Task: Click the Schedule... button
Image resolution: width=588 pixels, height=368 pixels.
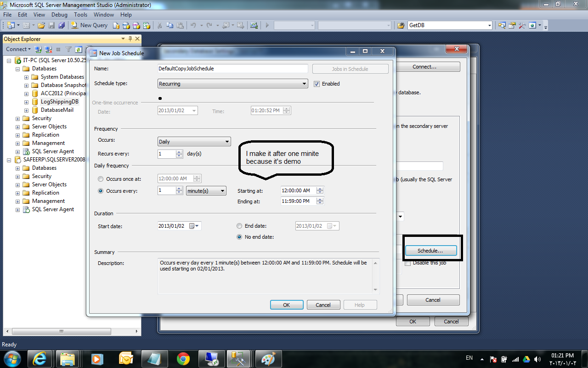Action: tap(430, 251)
